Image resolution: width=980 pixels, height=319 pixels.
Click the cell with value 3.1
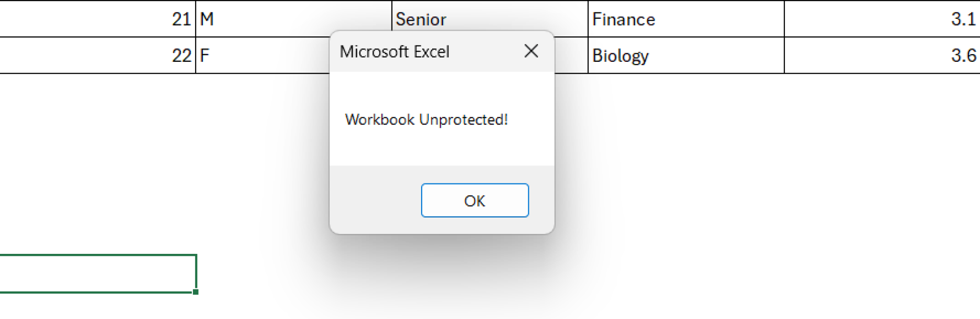tap(881, 19)
